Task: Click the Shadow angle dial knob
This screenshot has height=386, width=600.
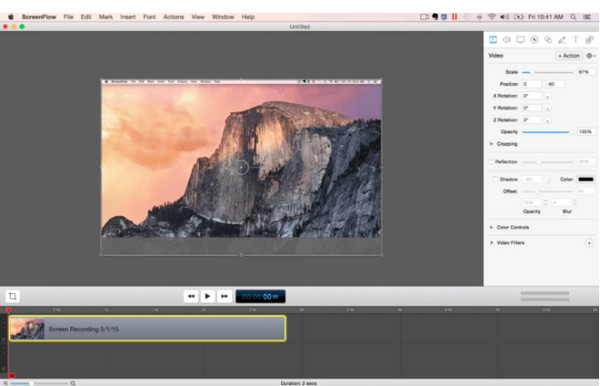Action: [548, 180]
